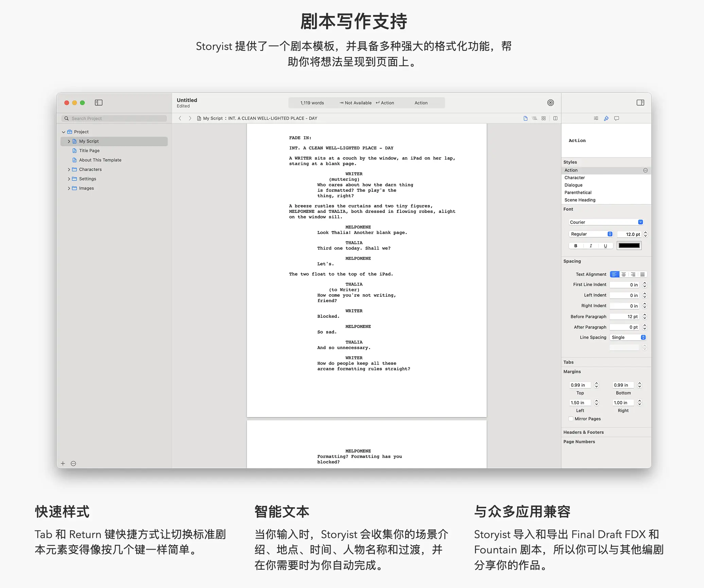
Task: Switch to outline list view icon
Action: pyautogui.click(x=534, y=118)
